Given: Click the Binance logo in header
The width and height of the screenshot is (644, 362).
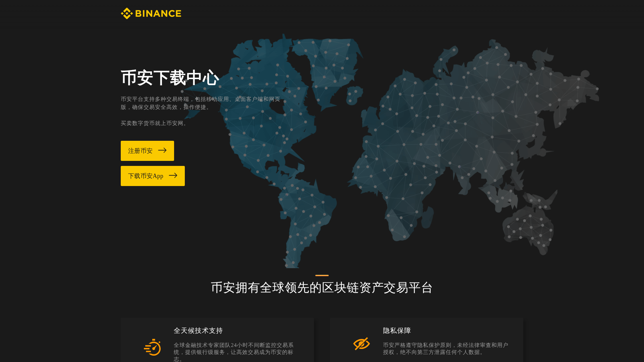Looking at the screenshot, I should [151, 13].
